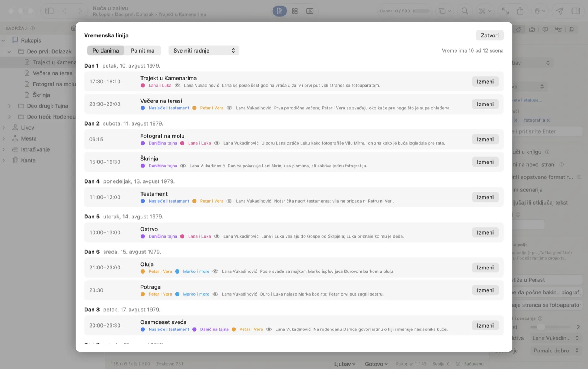Switch to Po nitima tab

pyautogui.click(x=143, y=51)
